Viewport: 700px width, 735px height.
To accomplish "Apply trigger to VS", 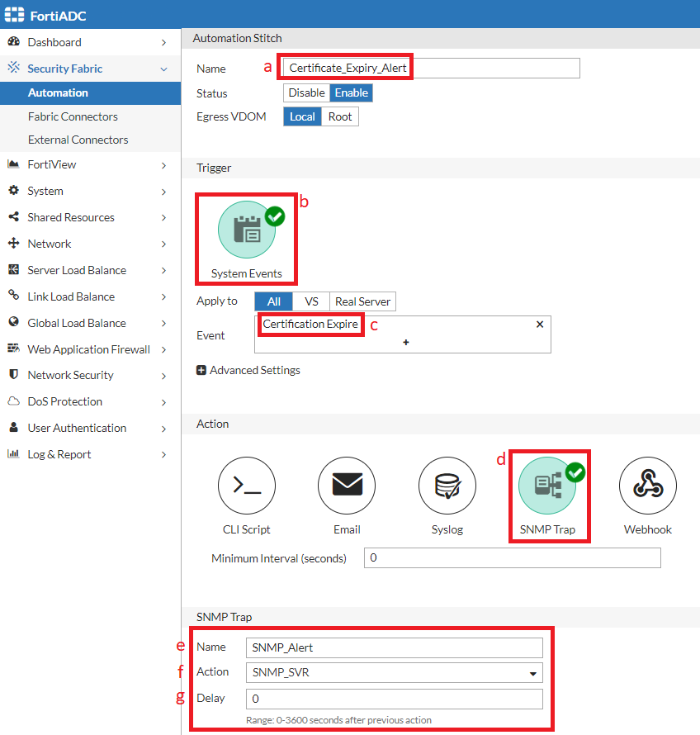I will click(x=311, y=301).
